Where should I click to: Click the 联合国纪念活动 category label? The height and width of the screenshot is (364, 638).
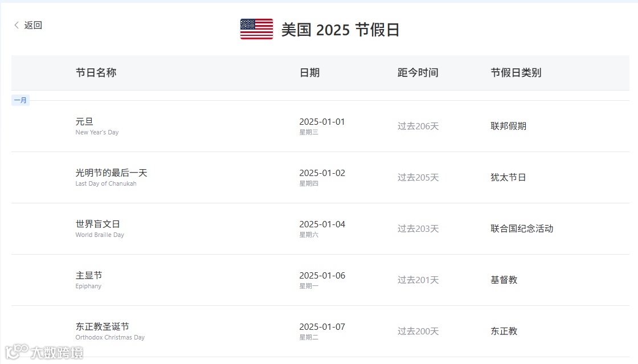pos(522,228)
